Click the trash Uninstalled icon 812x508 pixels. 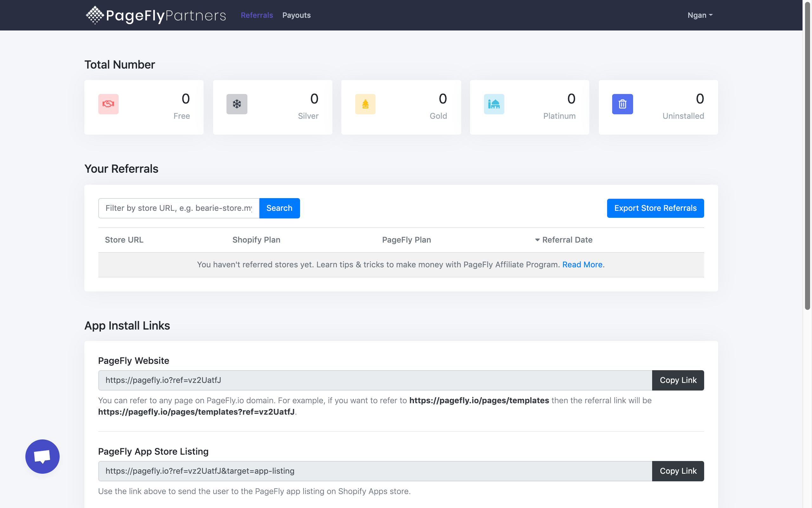pyautogui.click(x=622, y=104)
